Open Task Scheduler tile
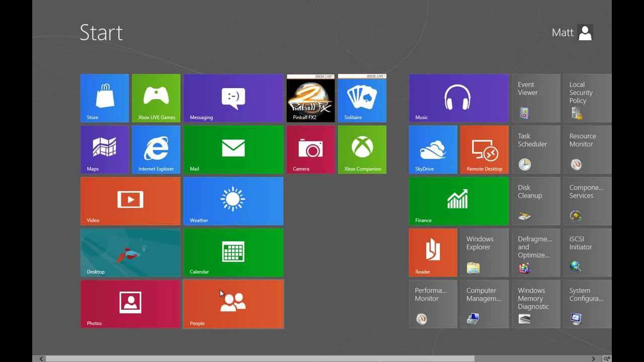The height and width of the screenshot is (362, 644). (x=536, y=149)
